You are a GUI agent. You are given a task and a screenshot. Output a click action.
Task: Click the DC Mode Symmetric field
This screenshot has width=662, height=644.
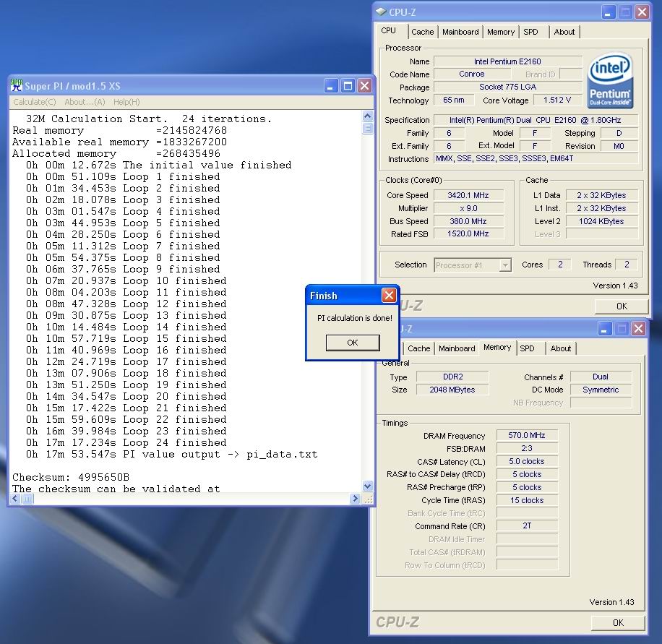point(601,390)
